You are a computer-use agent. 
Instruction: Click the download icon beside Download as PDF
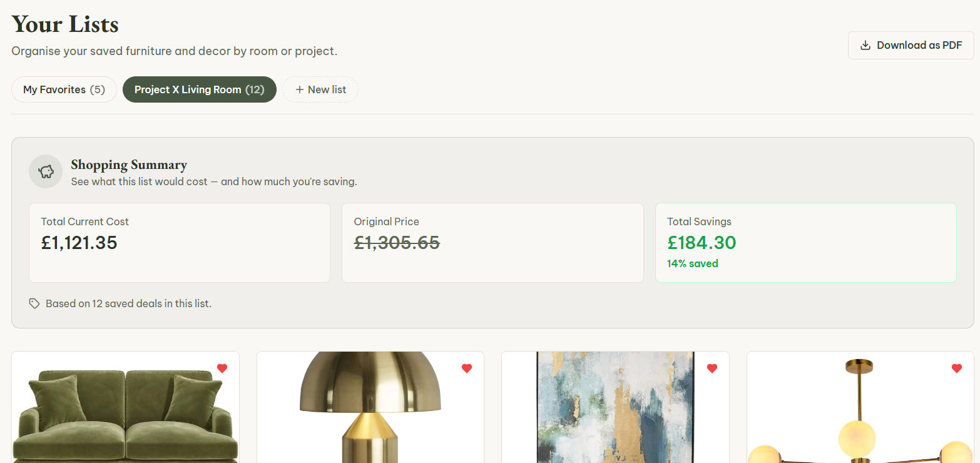(865, 45)
